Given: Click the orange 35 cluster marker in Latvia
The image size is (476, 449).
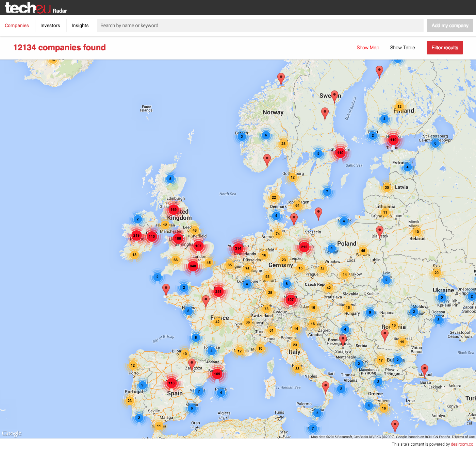Looking at the screenshot, I should (387, 187).
